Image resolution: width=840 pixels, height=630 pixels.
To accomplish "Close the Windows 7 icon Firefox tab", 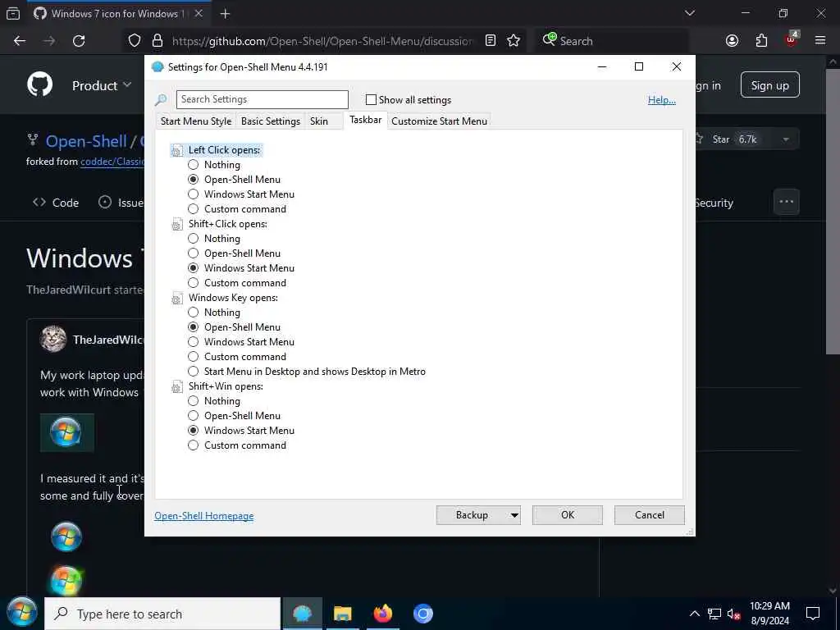I will click(199, 13).
